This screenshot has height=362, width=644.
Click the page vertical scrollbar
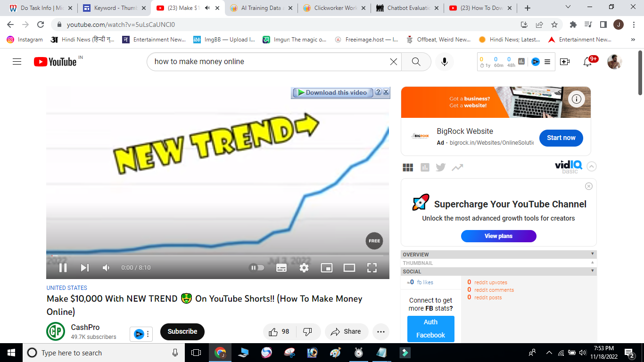tap(640, 72)
